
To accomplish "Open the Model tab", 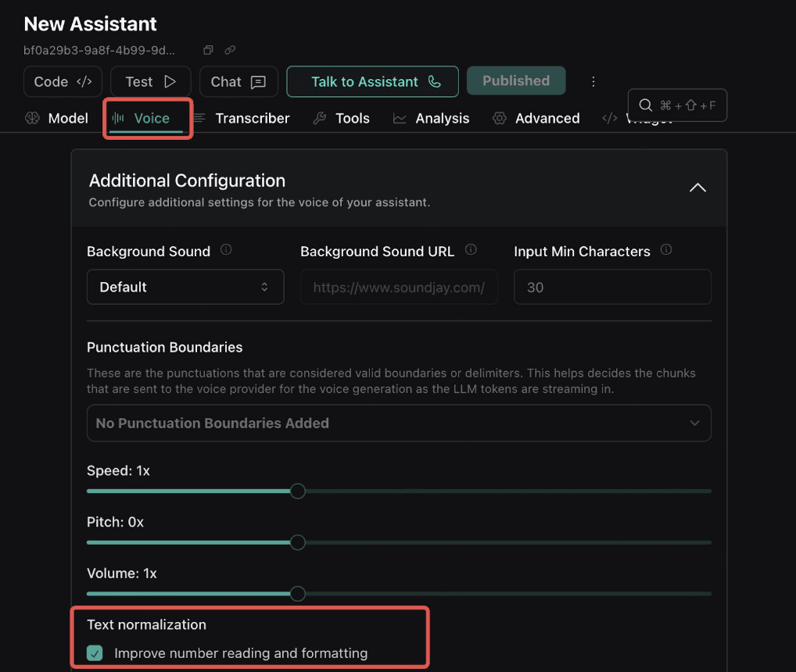I will [x=56, y=119].
